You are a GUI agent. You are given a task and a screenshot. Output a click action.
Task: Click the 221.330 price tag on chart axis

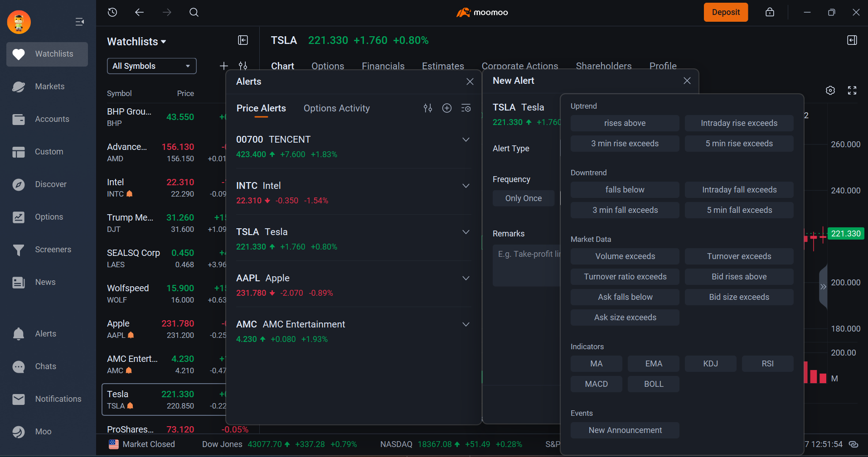coord(845,234)
